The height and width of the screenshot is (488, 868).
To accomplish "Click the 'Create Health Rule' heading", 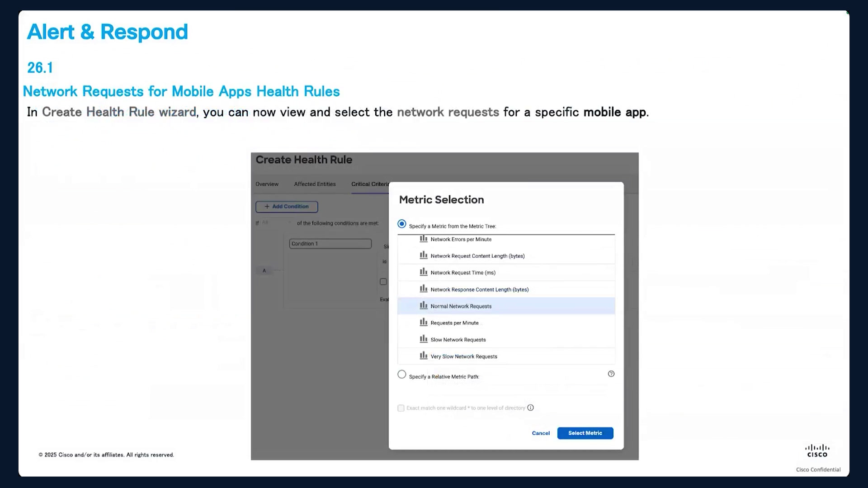I will coord(304,160).
